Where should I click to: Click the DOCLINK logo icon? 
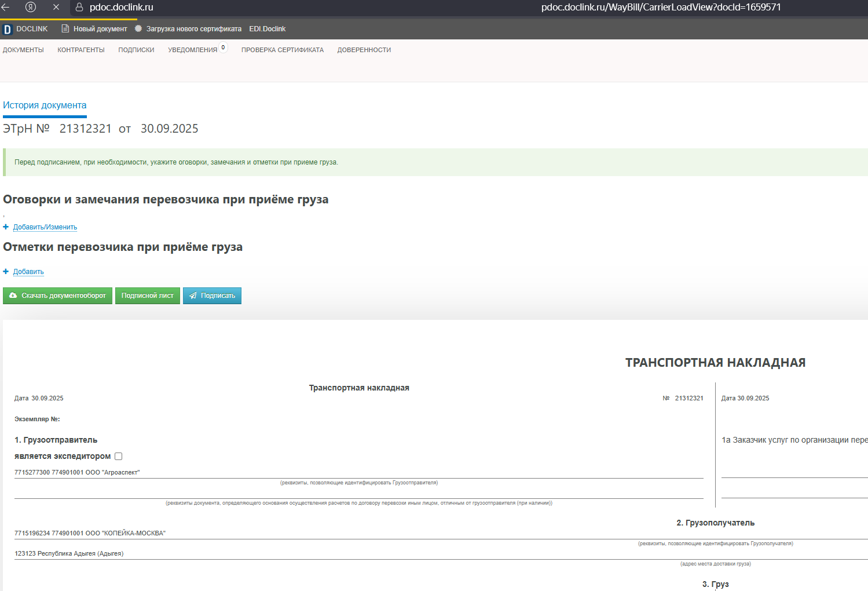pos(8,29)
